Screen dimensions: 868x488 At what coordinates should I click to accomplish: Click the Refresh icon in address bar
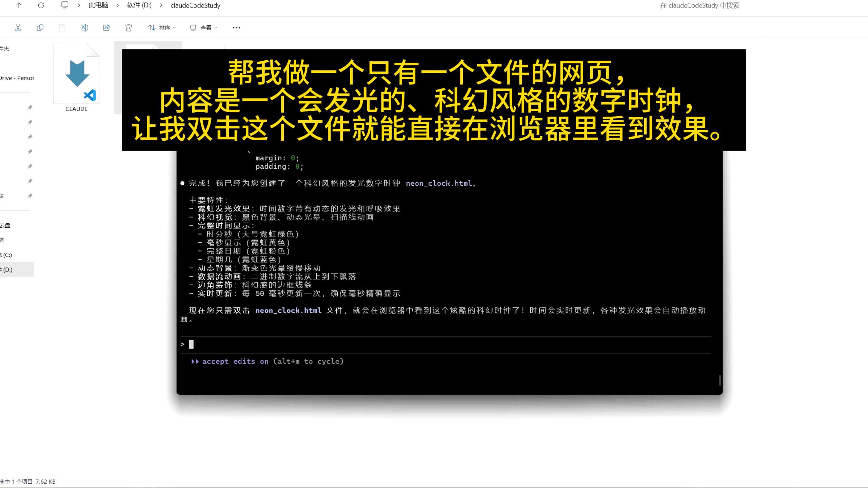41,5
